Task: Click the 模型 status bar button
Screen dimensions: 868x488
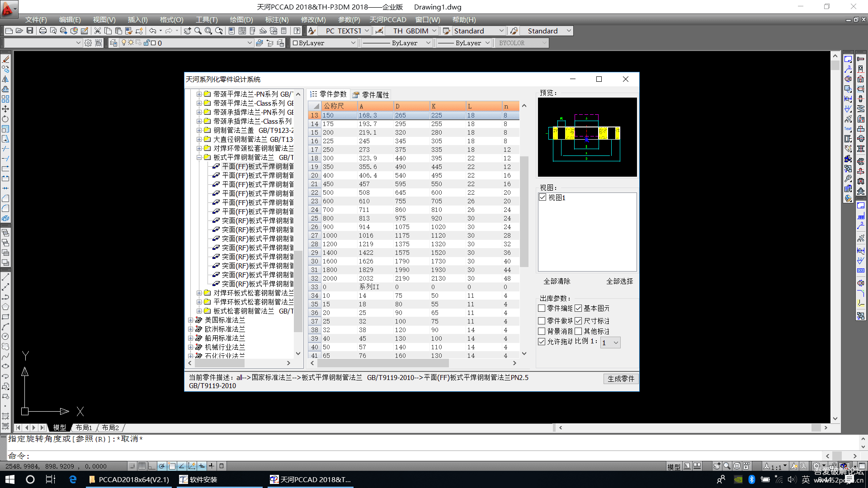Action: [674, 467]
